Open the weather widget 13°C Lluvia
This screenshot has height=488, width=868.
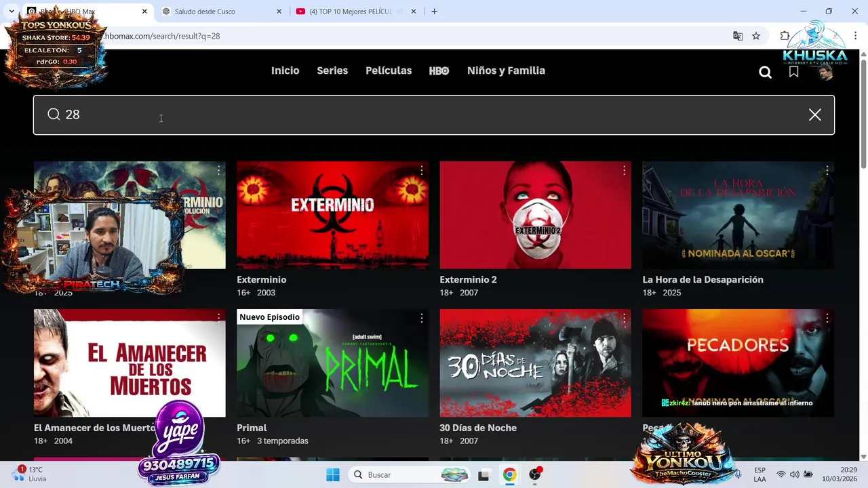pyautogui.click(x=31, y=474)
